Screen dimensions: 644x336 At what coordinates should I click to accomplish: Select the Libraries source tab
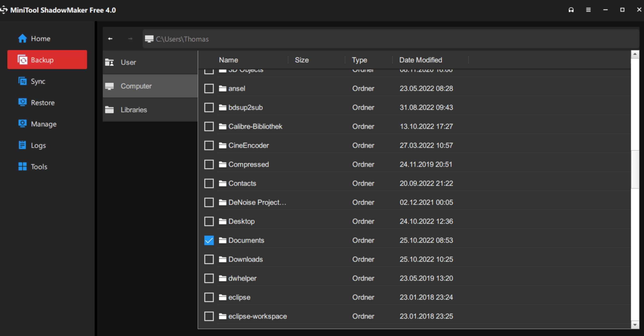tap(150, 110)
